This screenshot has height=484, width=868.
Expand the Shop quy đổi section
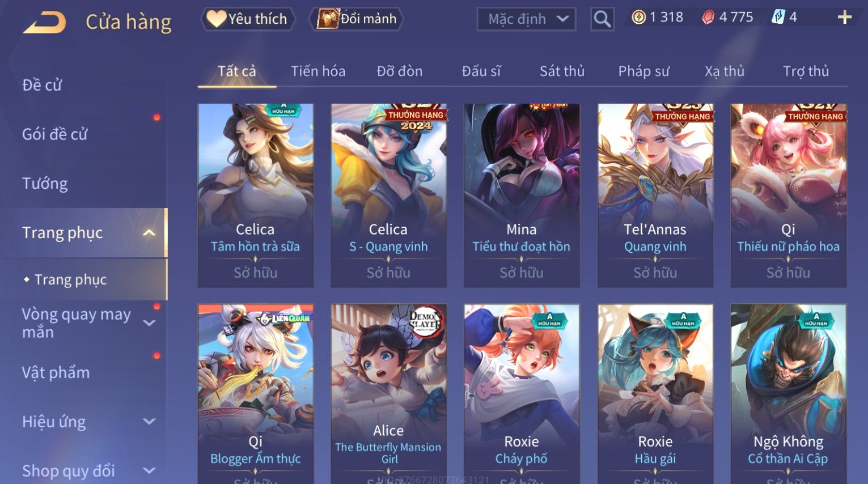click(149, 470)
